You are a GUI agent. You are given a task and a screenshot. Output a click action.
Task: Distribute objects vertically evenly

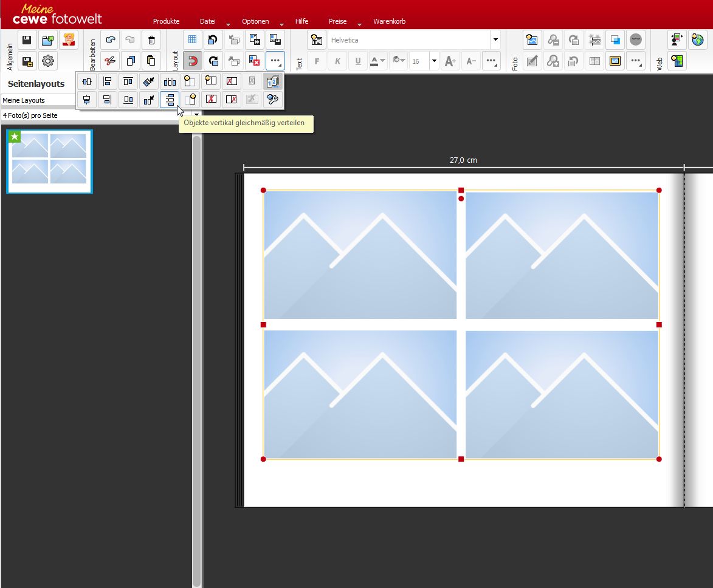click(x=170, y=100)
